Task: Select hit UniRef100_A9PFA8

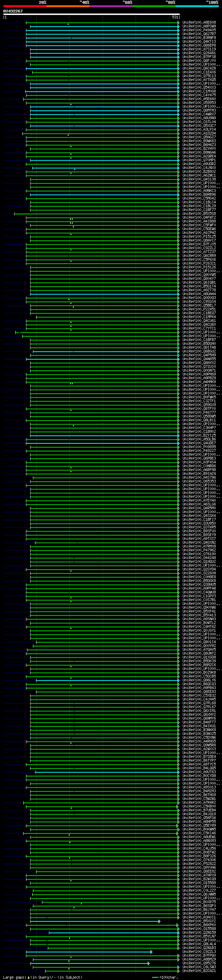Action: click(x=199, y=589)
